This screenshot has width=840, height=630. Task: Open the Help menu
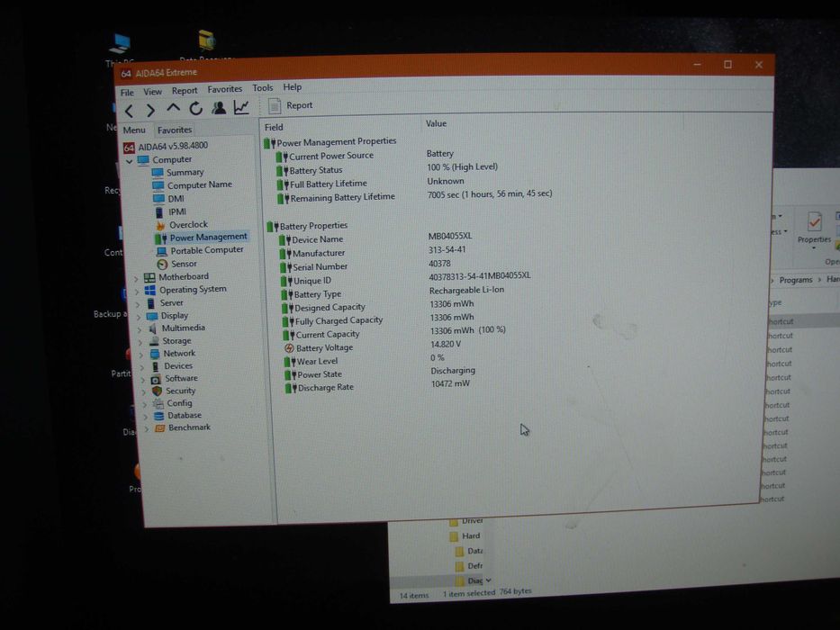tap(292, 86)
